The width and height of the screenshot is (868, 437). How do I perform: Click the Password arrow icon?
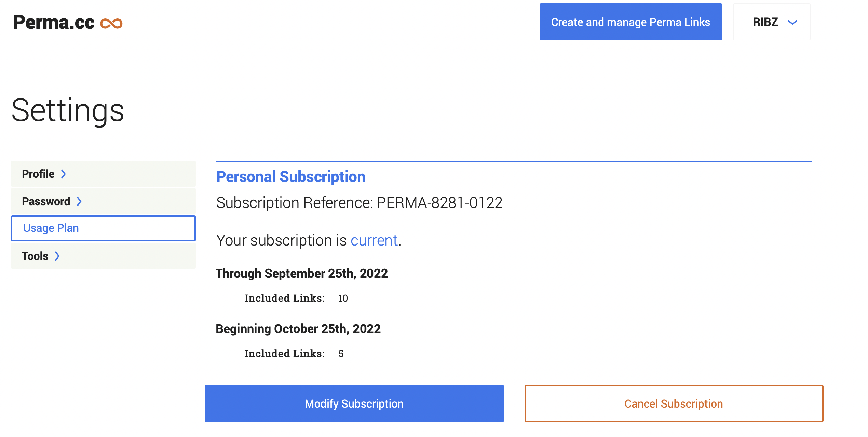[x=79, y=201]
